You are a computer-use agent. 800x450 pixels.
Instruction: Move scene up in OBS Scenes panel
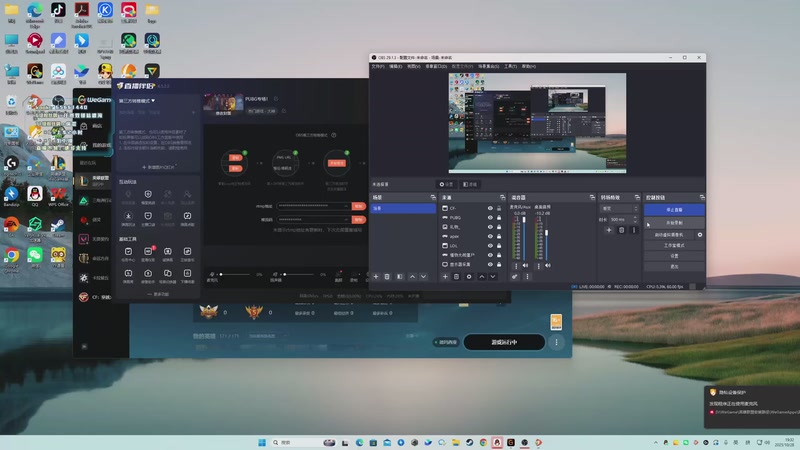(412, 277)
